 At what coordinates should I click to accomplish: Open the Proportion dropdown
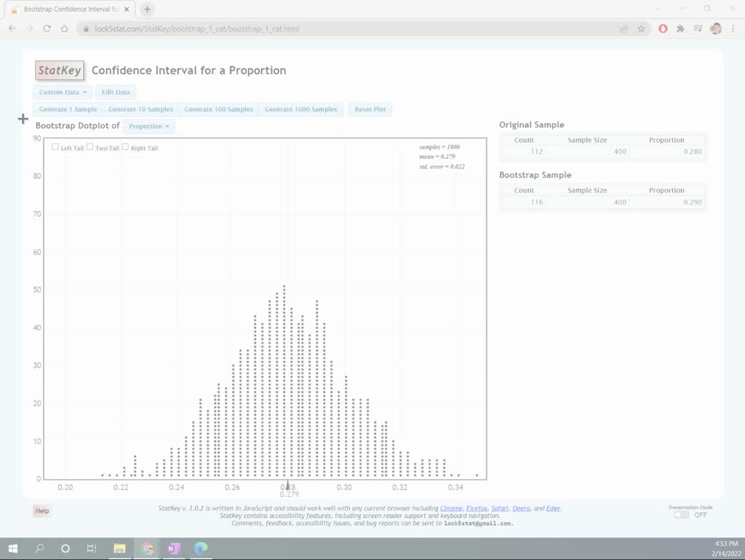[x=148, y=126]
